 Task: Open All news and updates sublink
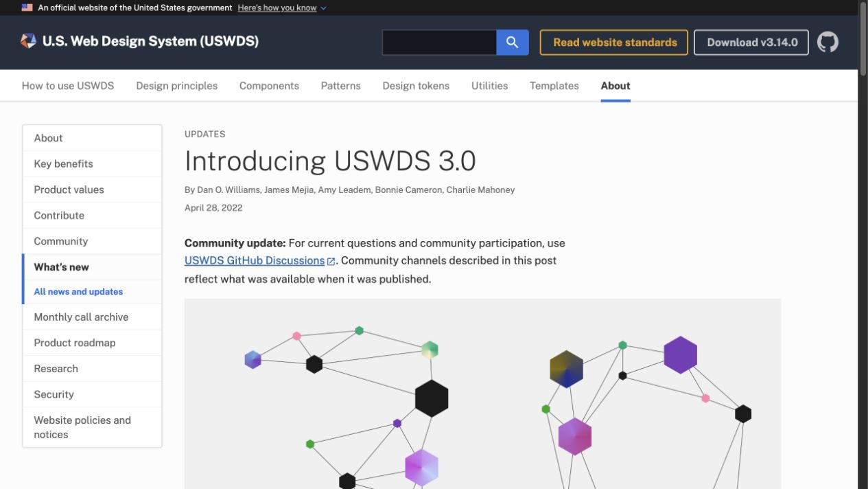[x=92, y=292]
